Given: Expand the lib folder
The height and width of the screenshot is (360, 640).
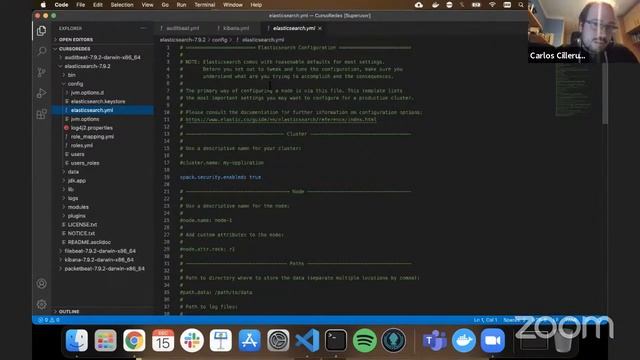Looking at the screenshot, I should coord(71,189).
